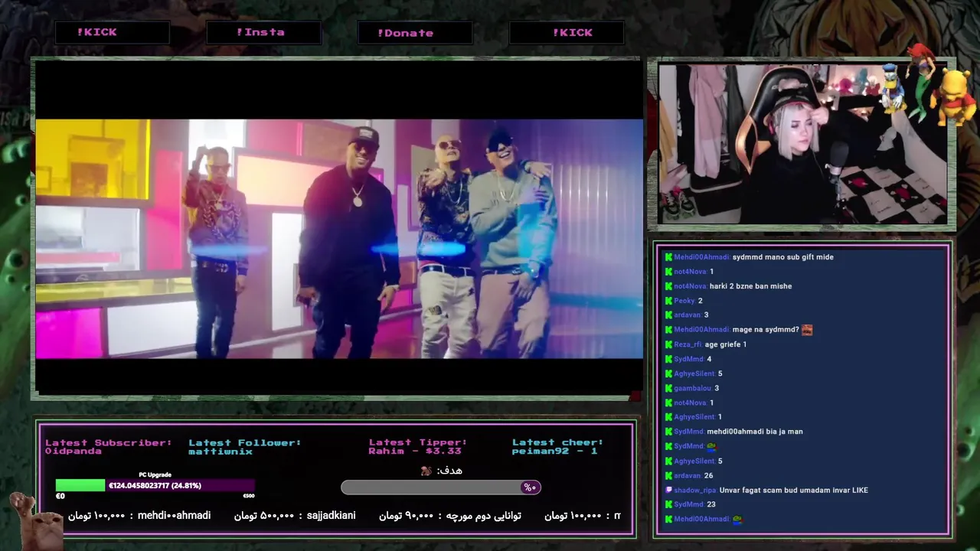Click the Kick badge beside 'mehdi00ahmadi bia ja man'
The height and width of the screenshot is (551, 980).
tap(668, 432)
